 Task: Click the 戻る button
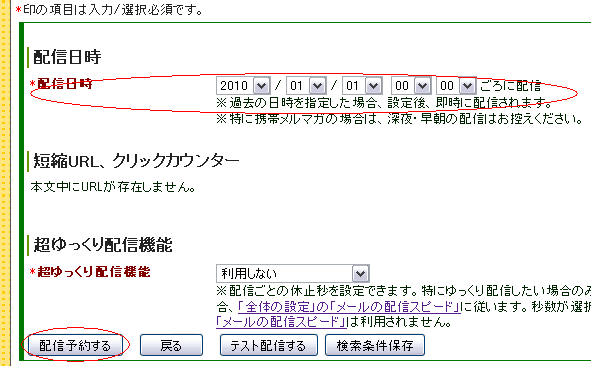tap(171, 345)
